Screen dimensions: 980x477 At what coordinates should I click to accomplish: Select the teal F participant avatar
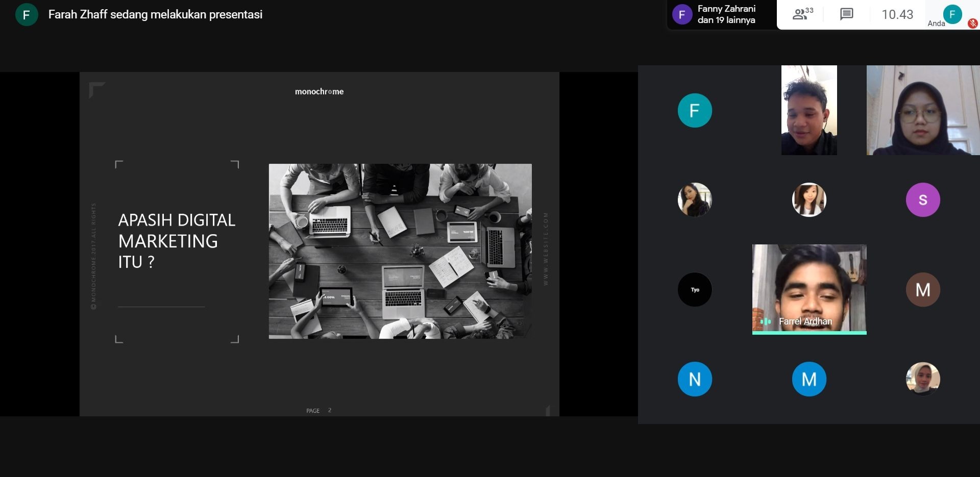(x=694, y=110)
